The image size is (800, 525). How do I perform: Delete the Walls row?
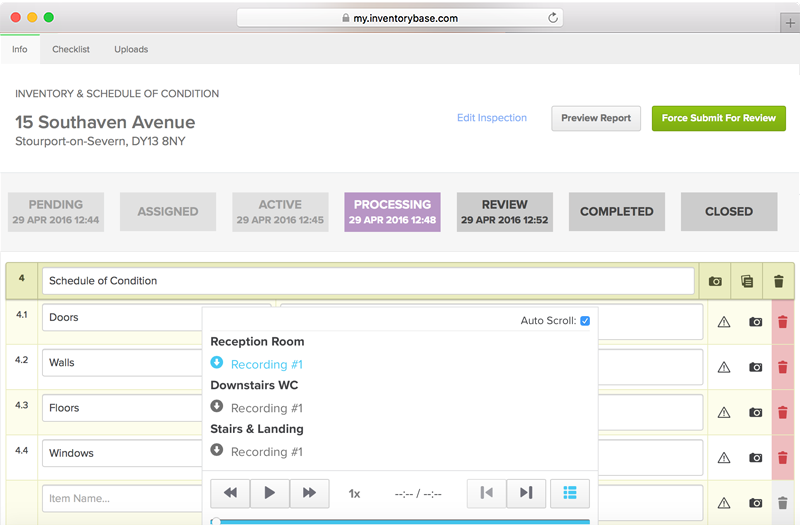pos(783,367)
